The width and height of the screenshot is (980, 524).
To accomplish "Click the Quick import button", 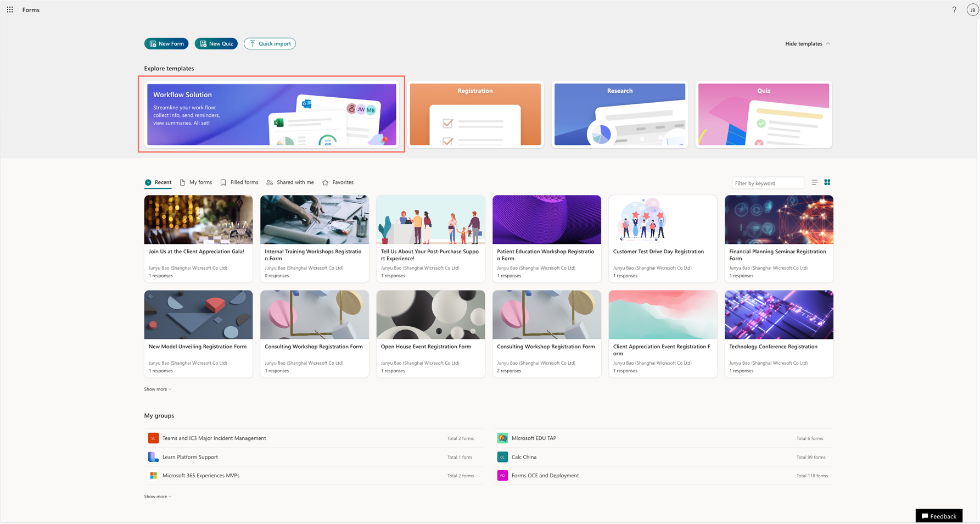I will click(x=270, y=44).
